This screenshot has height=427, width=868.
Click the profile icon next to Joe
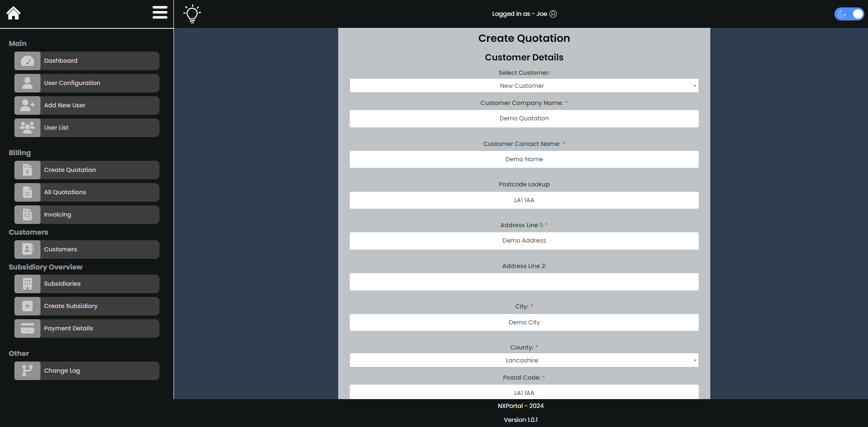tap(553, 13)
